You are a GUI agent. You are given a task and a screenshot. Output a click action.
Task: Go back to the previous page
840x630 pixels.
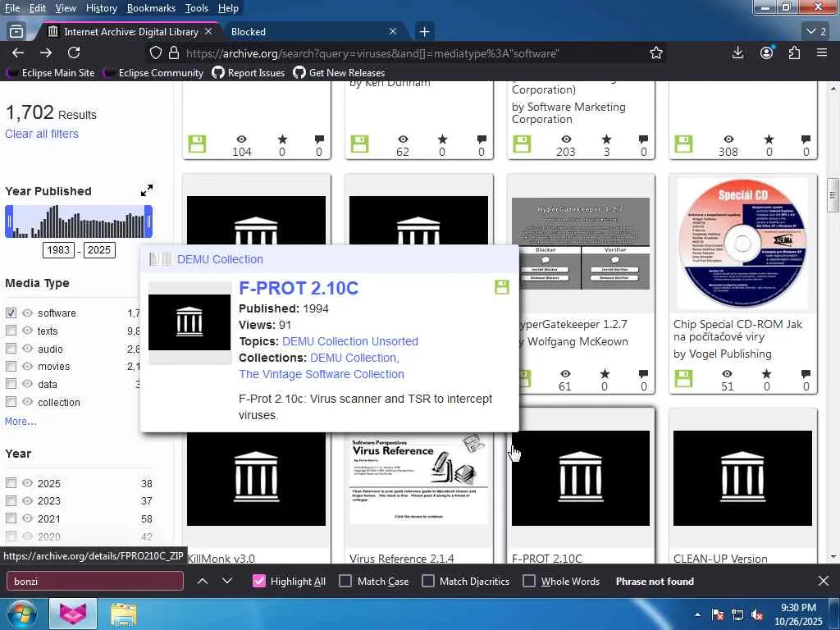click(x=18, y=52)
